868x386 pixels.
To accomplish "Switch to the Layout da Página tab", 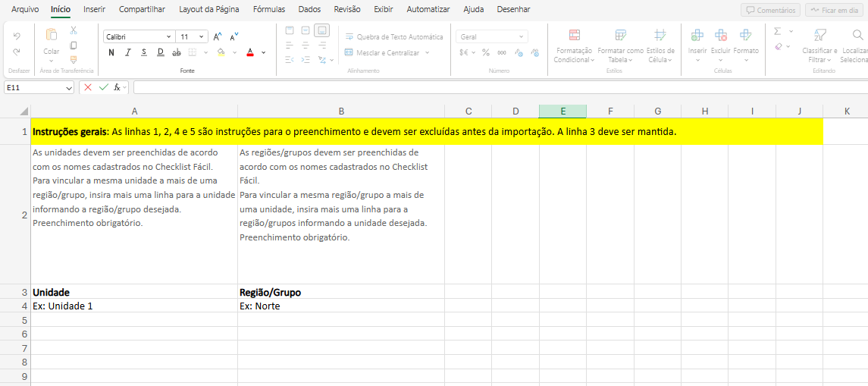I will pyautogui.click(x=209, y=9).
